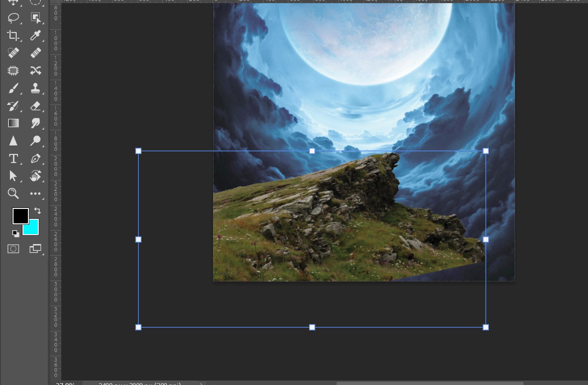Image resolution: width=588 pixels, height=385 pixels.
Task: Open the black foreground color swatch
Action: tap(20, 216)
